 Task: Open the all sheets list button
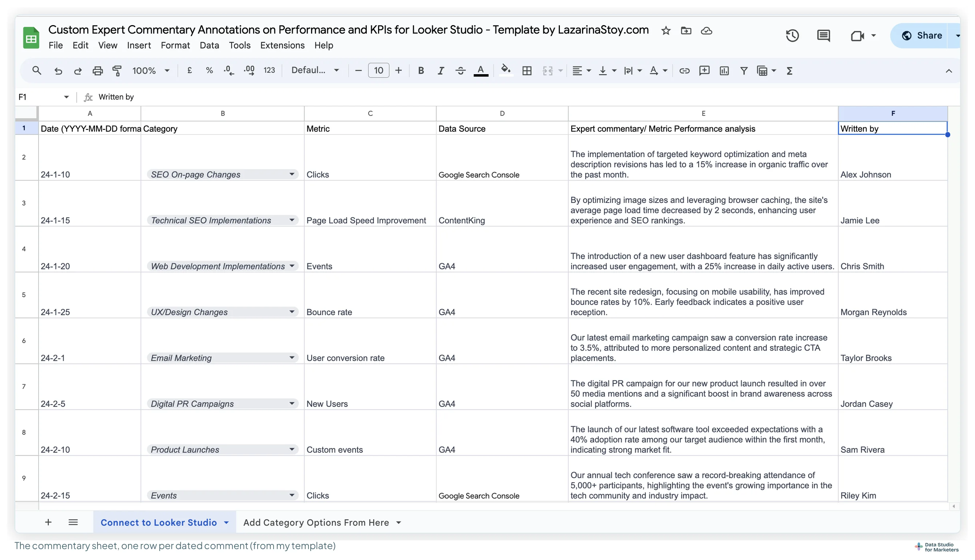pos(73,522)
